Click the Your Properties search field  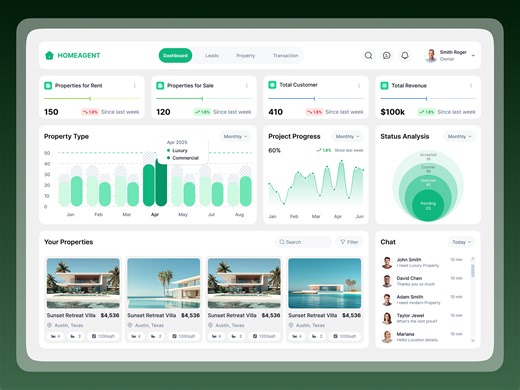coord(303,242)
